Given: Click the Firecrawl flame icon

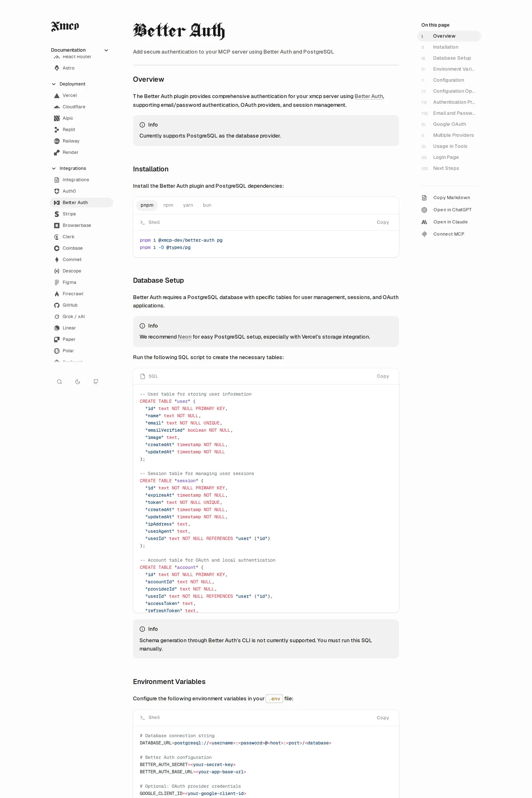Looking at the screenshot, I should pyautogui.click(x=57, y=294).
